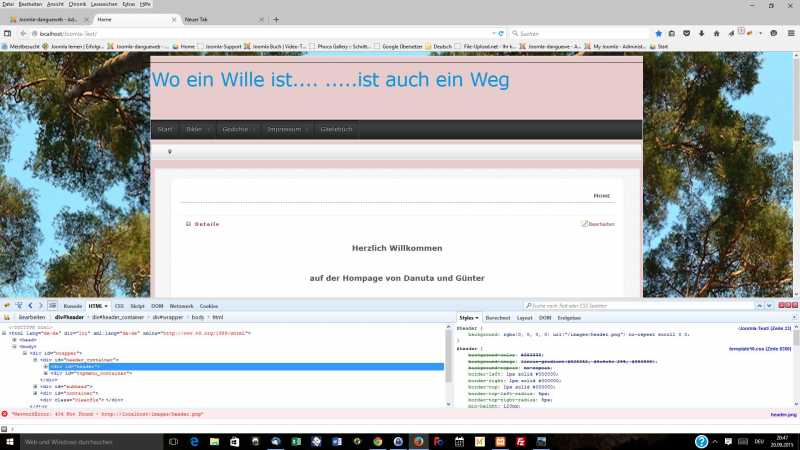Image resolution: width=800 pixels, height=450 pixels.
Task: Go back using the Firebug left arrow
Action: coord(31,306)
